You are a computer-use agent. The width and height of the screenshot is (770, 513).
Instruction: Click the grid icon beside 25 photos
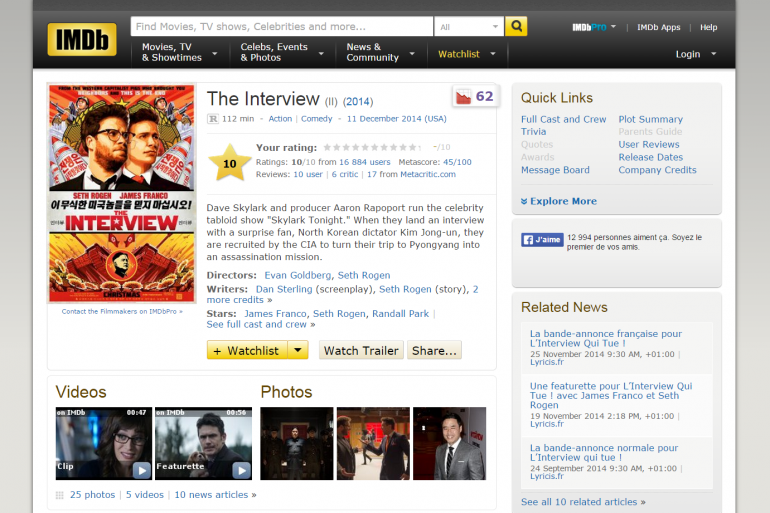[x=59, y=495]
